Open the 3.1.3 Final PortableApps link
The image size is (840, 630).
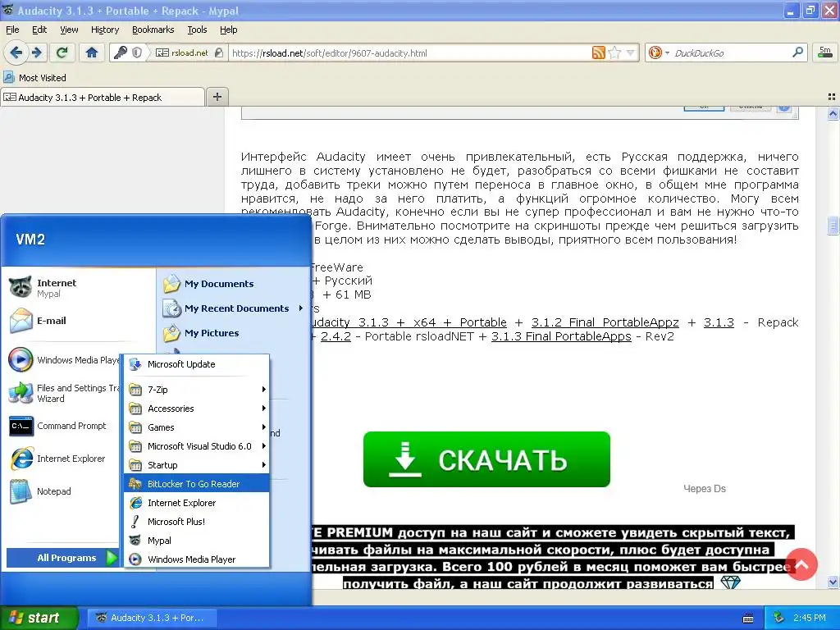coord(561,336)
